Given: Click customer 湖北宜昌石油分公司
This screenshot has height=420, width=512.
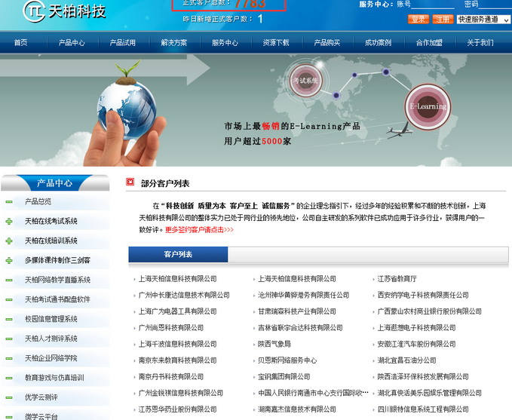Looking at the screenshot, I should click(x=407, y=361).
